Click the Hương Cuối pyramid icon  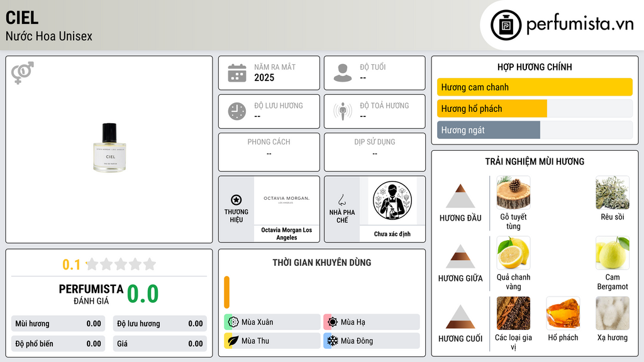(x=460, y=317)
